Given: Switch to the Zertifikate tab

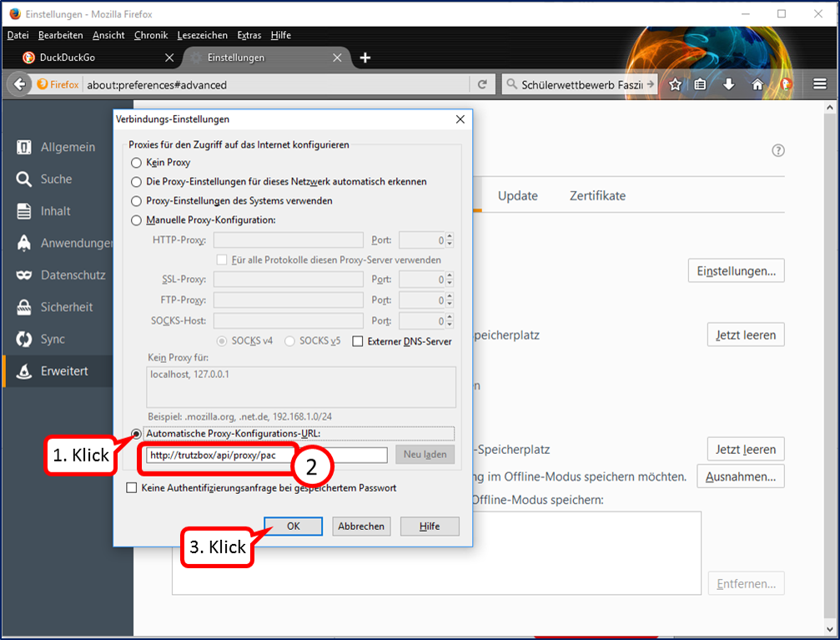Looking at the screenshot, I should pyautogui.click(x=597, y=195).
